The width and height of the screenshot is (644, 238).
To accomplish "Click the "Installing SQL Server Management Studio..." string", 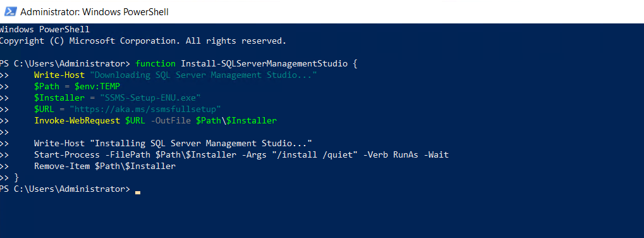I will 201,144.
